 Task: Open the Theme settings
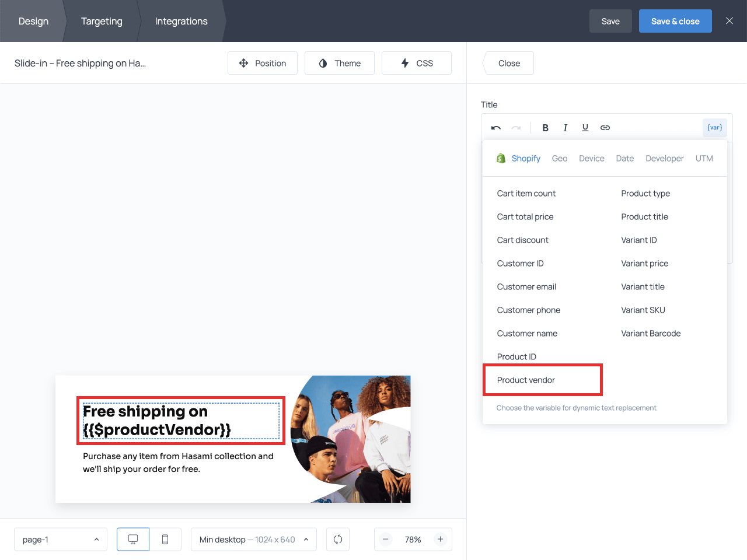point(340,63)
